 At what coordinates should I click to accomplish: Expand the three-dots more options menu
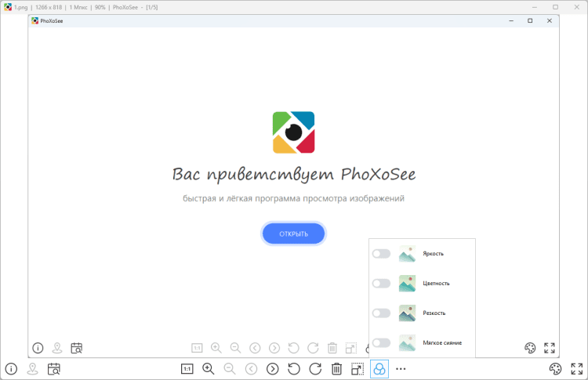[x=401, y=369]
